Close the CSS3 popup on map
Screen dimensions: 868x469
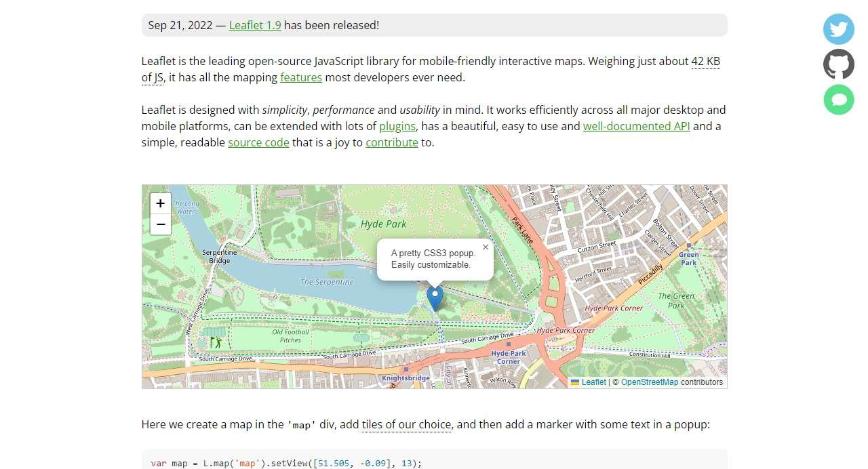[486, 247]
